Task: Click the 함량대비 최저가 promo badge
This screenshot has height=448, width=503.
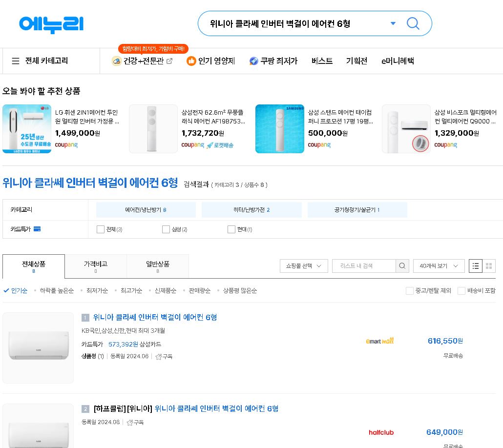Action: point(153,49)
